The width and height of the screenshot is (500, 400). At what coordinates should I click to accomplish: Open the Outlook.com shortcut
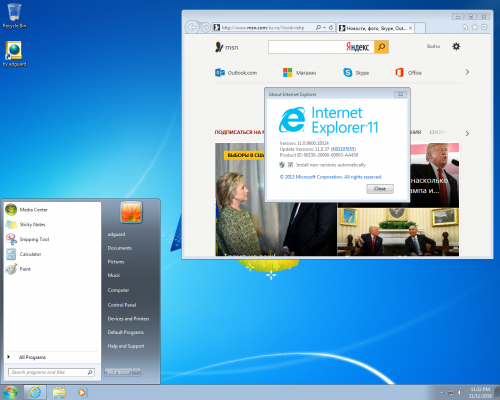tap(236, 72)
